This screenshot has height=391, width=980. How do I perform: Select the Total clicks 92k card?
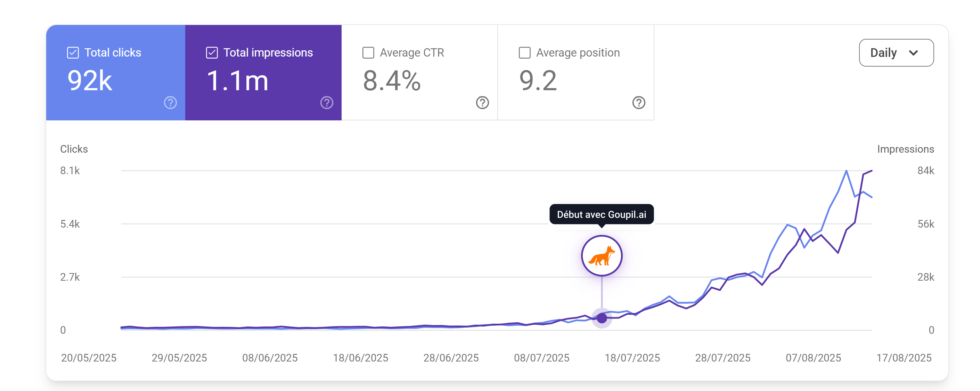pyautogui.click(x=116, y=73)
